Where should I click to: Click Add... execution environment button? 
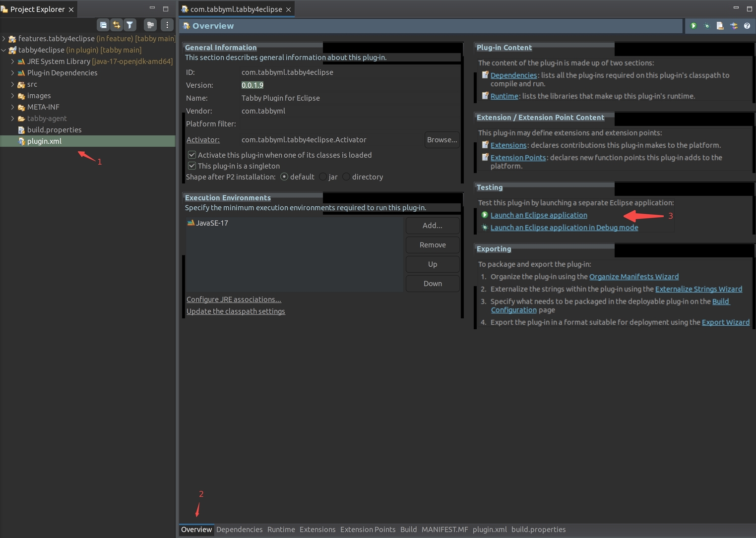tap(433, 225)
